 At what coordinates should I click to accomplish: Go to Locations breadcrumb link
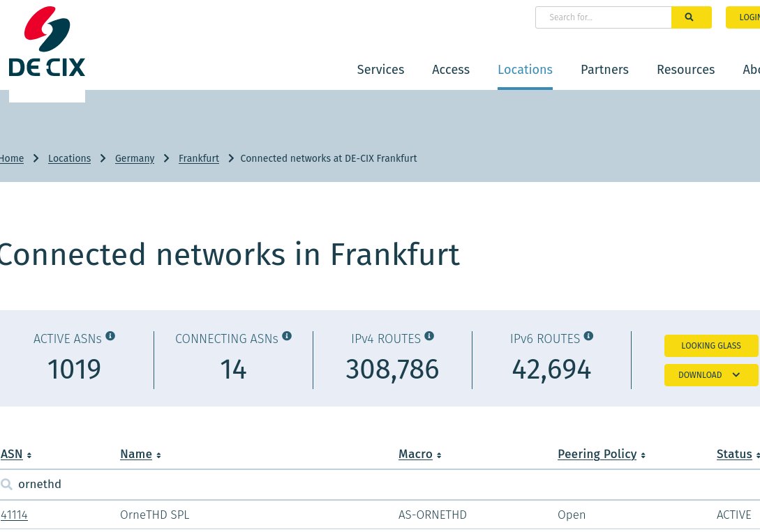69,158
